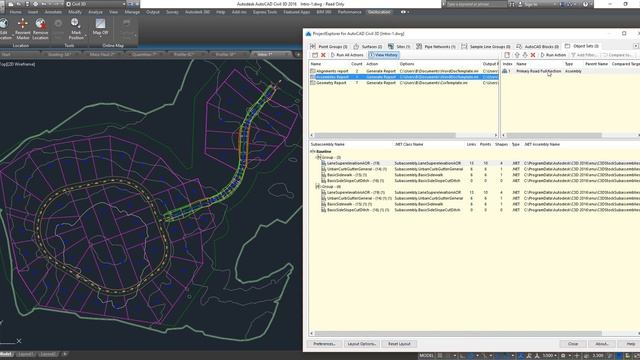Click horizontal scrollbar of the actions list
640x360 pixels.
click(385, 135)
